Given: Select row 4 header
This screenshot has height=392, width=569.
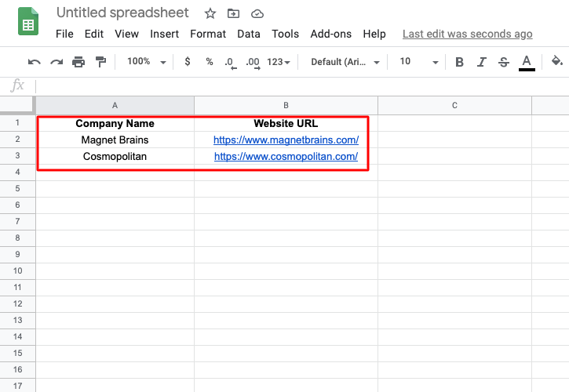Looking at the screenshot, I should pyautogui.click(x=17, y=172).
